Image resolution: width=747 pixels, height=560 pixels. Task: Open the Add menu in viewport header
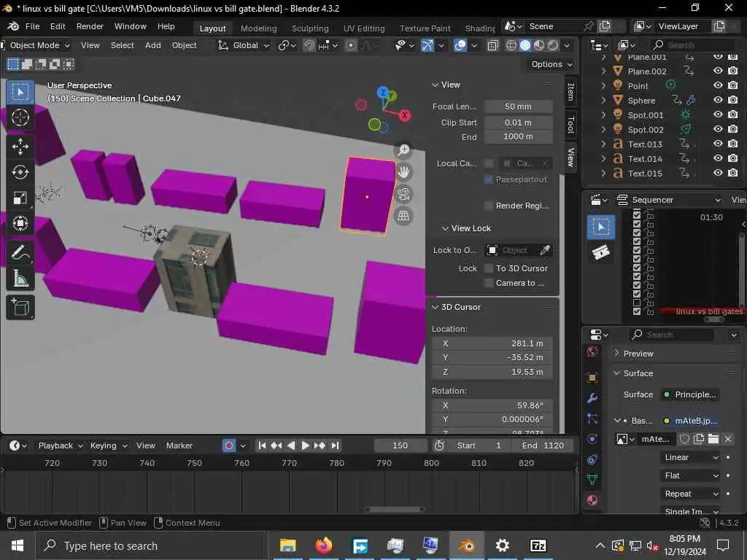pyautogui.click(x=153, y=45)
